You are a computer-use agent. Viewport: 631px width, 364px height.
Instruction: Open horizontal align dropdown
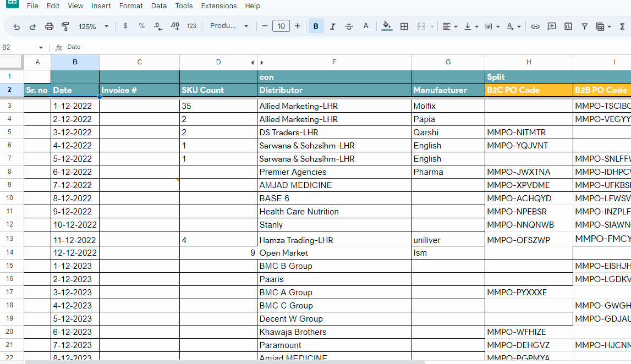[450, 26]
